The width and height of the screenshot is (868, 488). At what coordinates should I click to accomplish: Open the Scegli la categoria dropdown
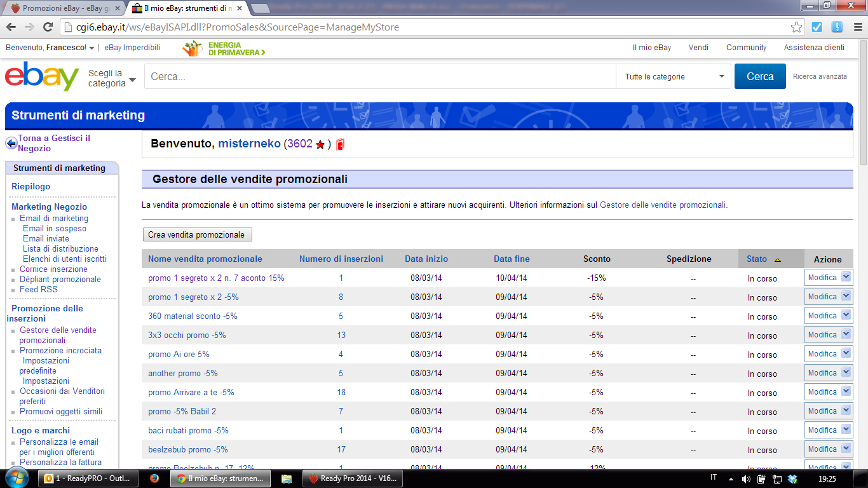click(112, 78)
